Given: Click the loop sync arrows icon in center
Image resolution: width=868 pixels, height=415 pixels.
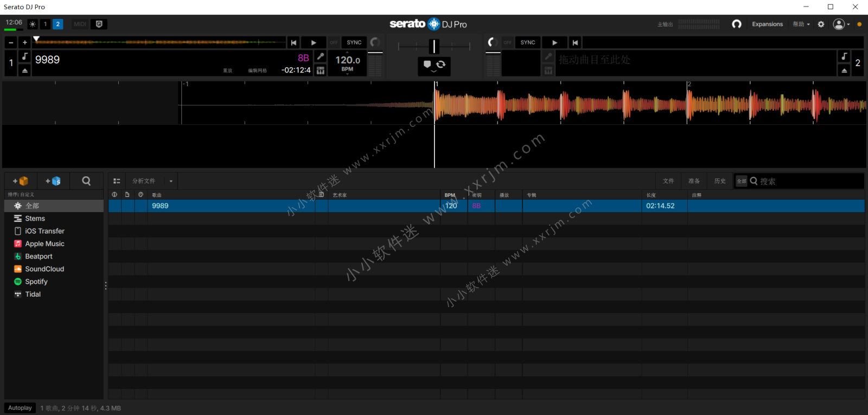Looking at the screenshot, I should [441, 65].
